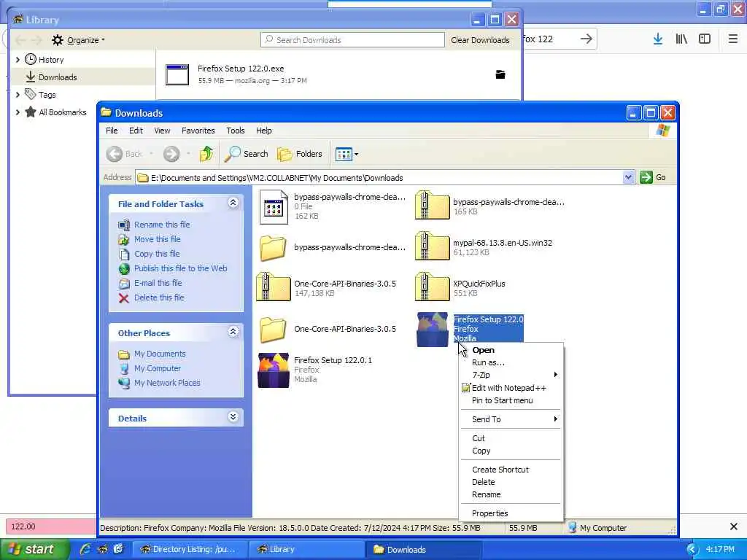The image size is (747, 560).
Task: Expand the Send To submenu
Action: click(x=510, y=419)
